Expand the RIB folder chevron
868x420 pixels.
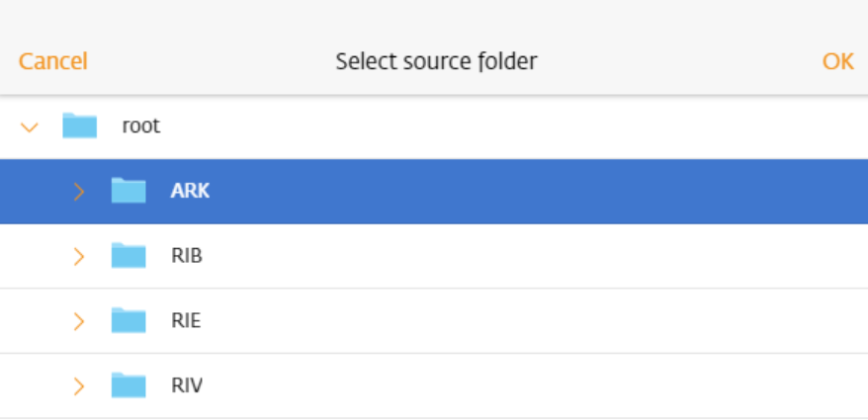[x=79, y=256]
